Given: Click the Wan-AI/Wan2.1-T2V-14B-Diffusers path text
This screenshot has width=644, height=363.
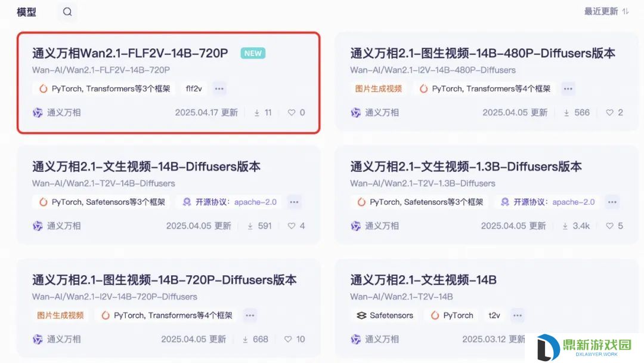Looking at the screenshot, I should [104, 183].
